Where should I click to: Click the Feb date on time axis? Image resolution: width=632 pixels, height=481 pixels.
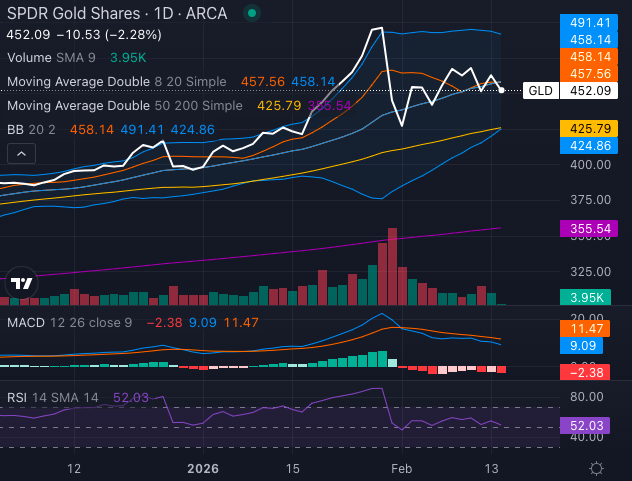pyautogui.click(x=401, y=468)
